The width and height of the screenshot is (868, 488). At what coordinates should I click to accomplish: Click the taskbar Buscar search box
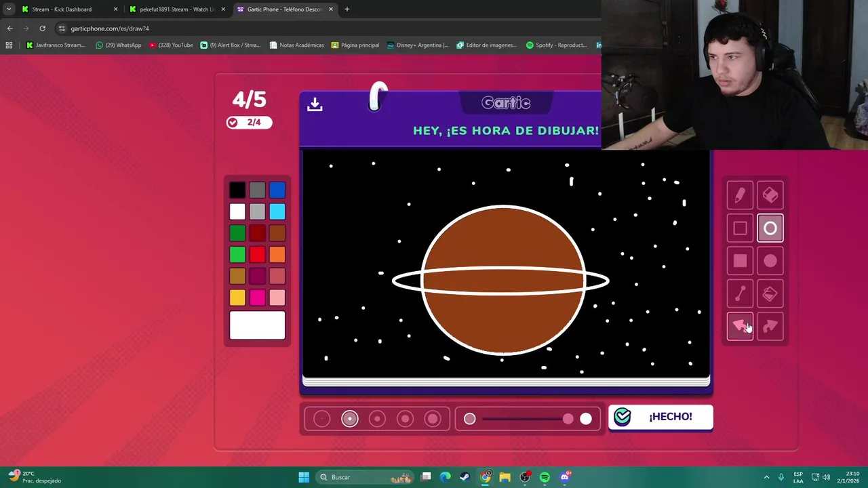(366, 477)
